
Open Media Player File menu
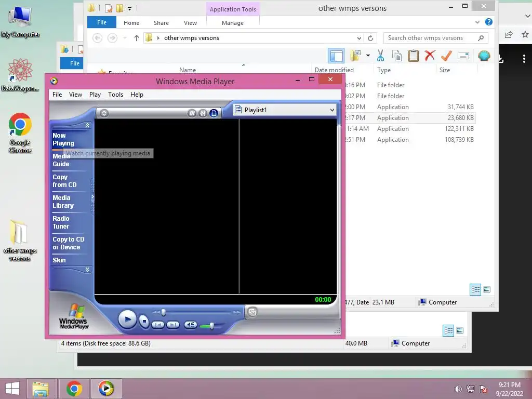tap(57, 95)
